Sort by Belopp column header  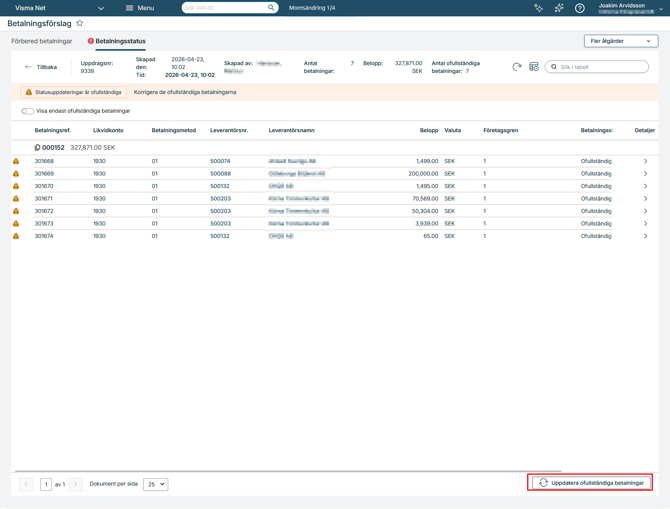coord(429,130)
